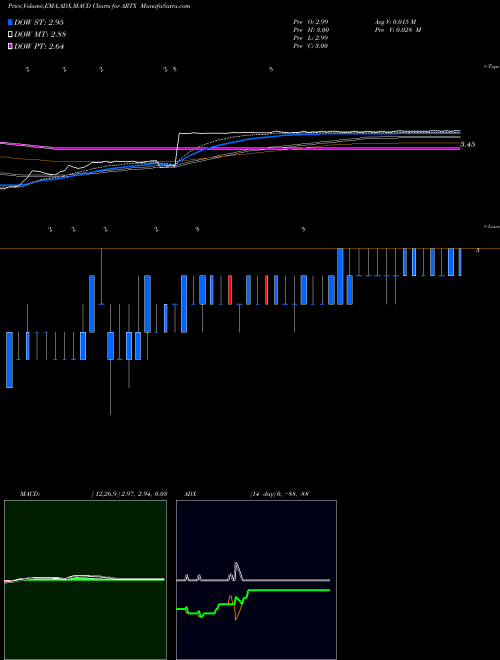The image size is (500, 660).
Task: Click the chart title mentioning ARTX MunafaSutra.com
Action: coord(99,6)
